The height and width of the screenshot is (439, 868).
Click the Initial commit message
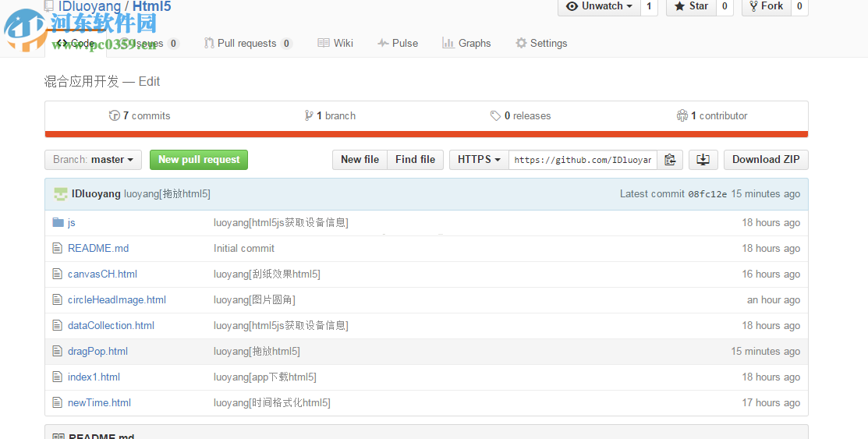244,248
